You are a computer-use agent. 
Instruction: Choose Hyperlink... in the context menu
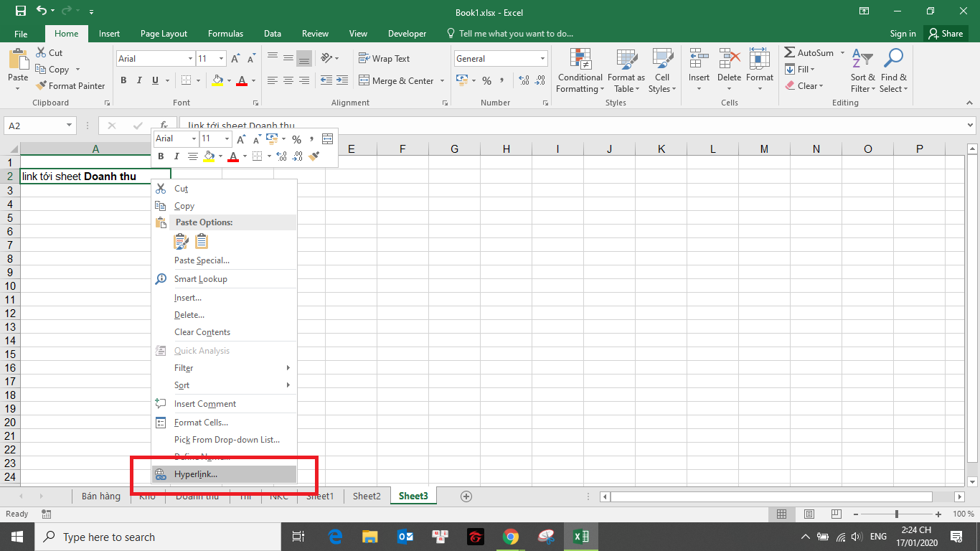coord(196,474)
